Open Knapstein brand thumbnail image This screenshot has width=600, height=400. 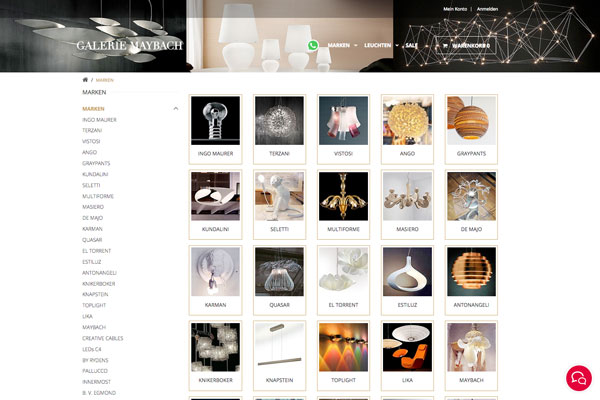(279, 347)
